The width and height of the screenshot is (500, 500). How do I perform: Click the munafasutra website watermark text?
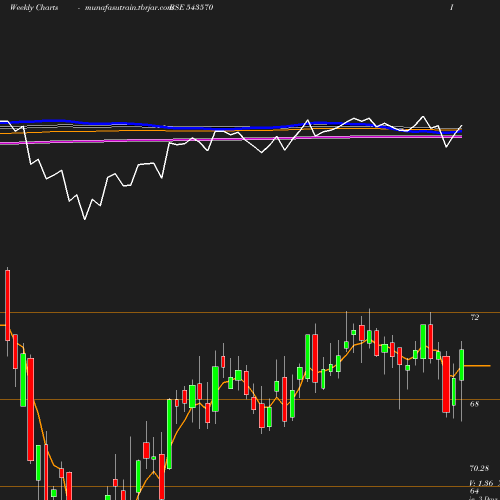click(x=128, y=8)
